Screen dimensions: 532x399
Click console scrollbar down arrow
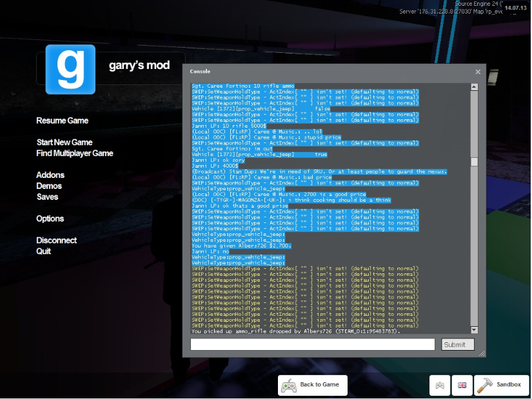point(474,330)
